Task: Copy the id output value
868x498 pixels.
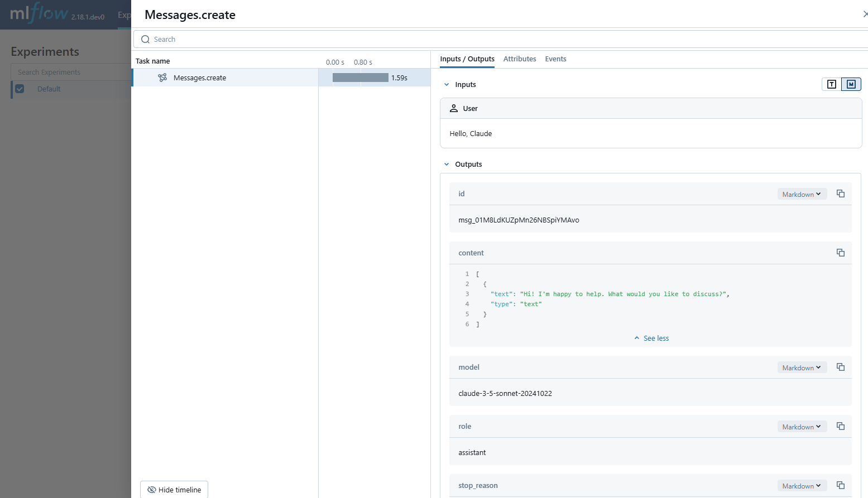Action: (841, 194)
